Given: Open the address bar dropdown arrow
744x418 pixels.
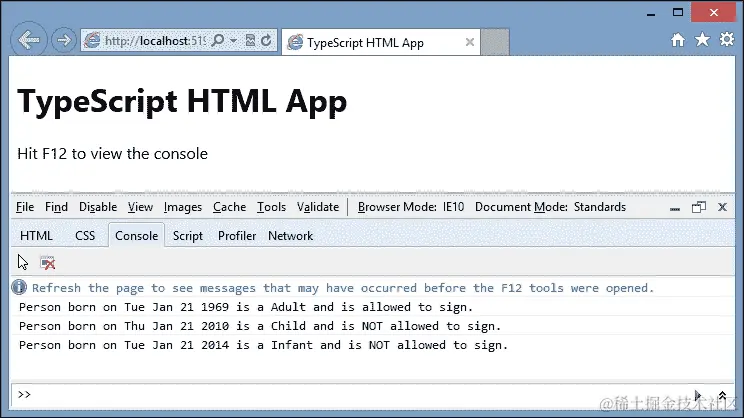Looking at the screenshot, I should pyautogui.click(x=233, y=41).
